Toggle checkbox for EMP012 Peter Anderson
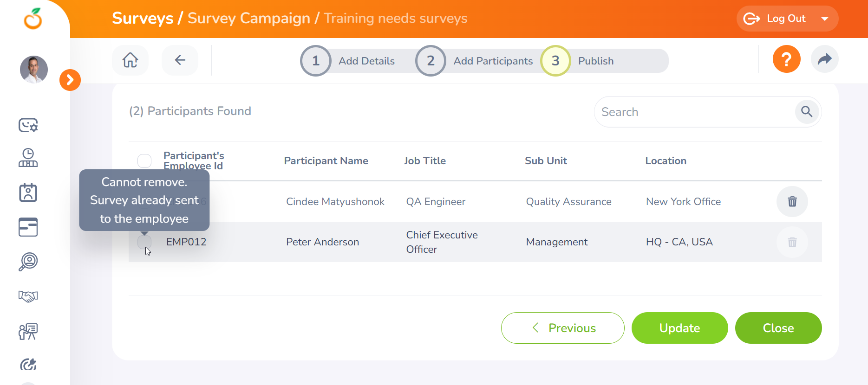 point(144,242)
